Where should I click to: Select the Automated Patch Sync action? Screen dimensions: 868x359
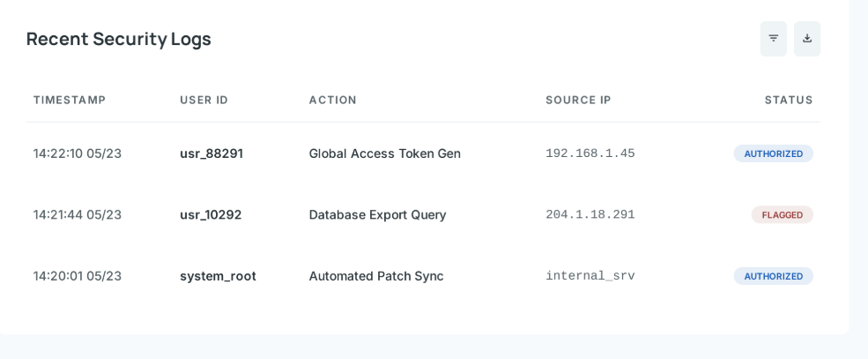375,276
